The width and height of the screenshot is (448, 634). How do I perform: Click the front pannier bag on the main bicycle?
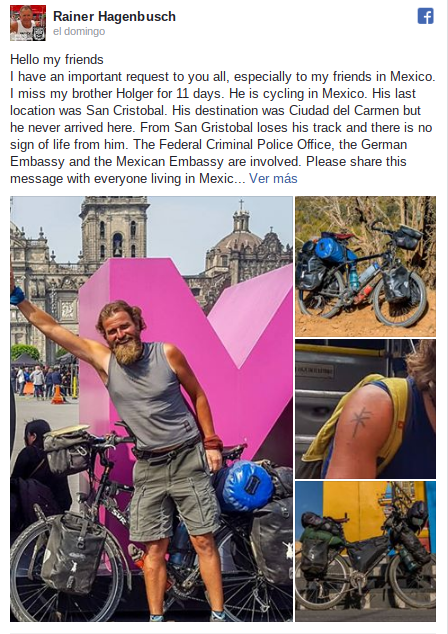click(72, 552)
